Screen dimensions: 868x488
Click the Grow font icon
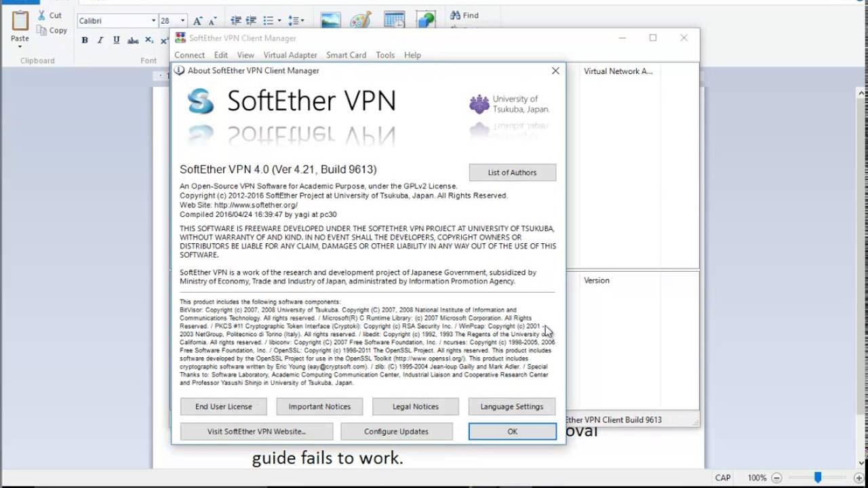click(x=197, y=21)
